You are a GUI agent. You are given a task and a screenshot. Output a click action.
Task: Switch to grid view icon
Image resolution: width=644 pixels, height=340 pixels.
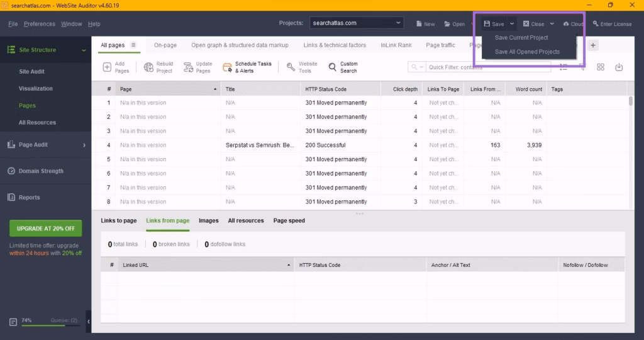tap(601, 67)
